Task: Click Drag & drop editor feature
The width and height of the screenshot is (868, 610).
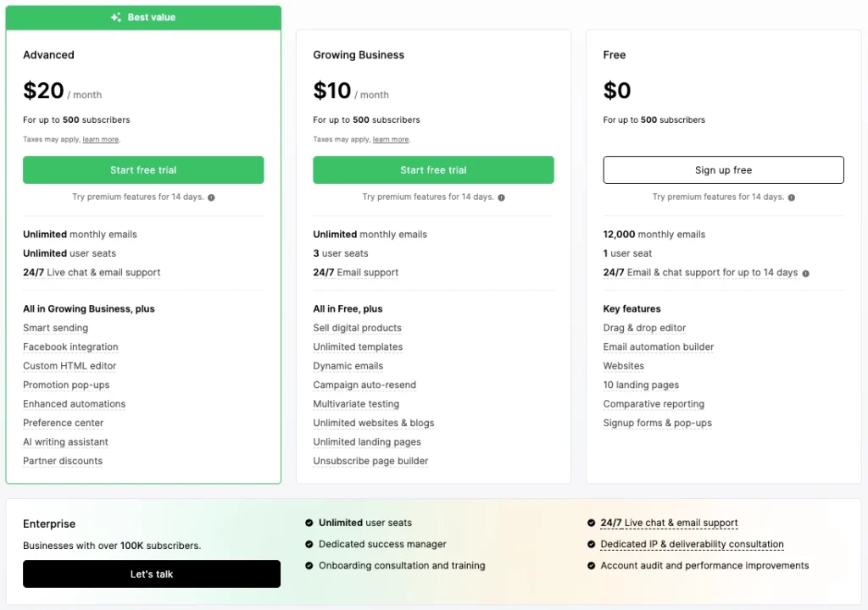Action: click(644, 328)
